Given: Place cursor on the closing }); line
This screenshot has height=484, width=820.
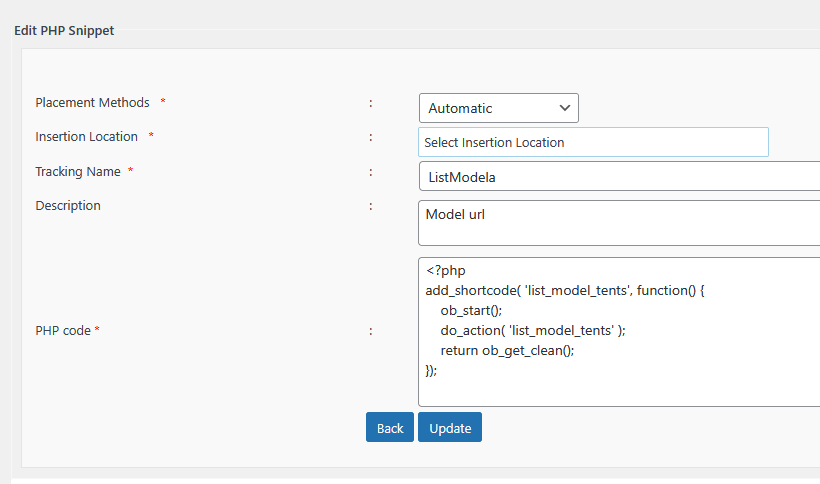Looking at the screenshot, I should [x=432, y=370].
